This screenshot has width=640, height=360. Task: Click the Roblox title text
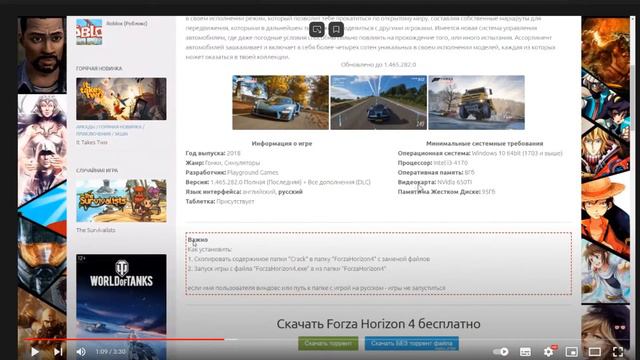click(x=127, y=23)
